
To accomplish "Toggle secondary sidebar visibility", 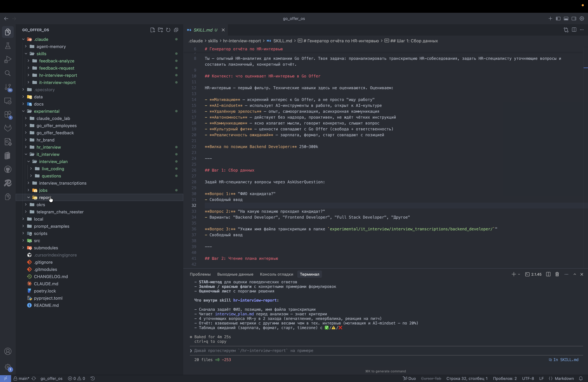I will click(x=574, y=18).
